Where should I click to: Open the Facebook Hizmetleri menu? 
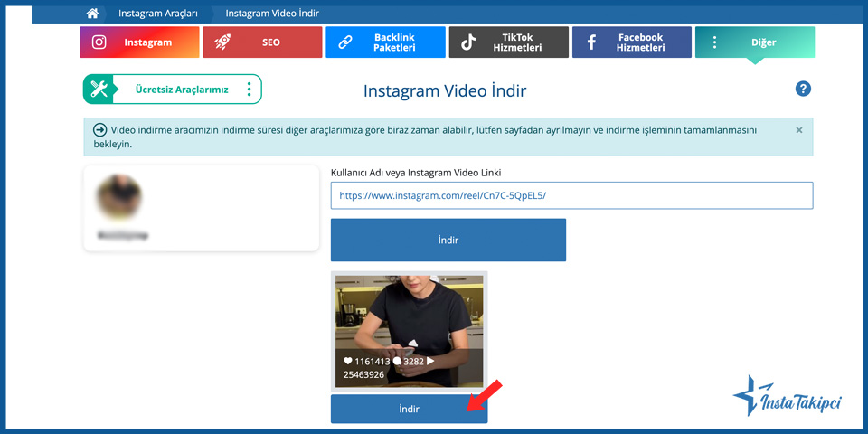632,42
